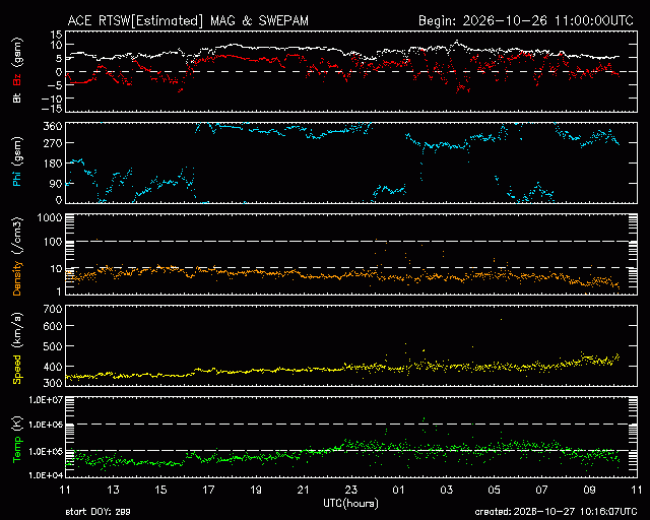
Task: Click the "1.0E+06" tick on the Temp axis
Action: 46,425
